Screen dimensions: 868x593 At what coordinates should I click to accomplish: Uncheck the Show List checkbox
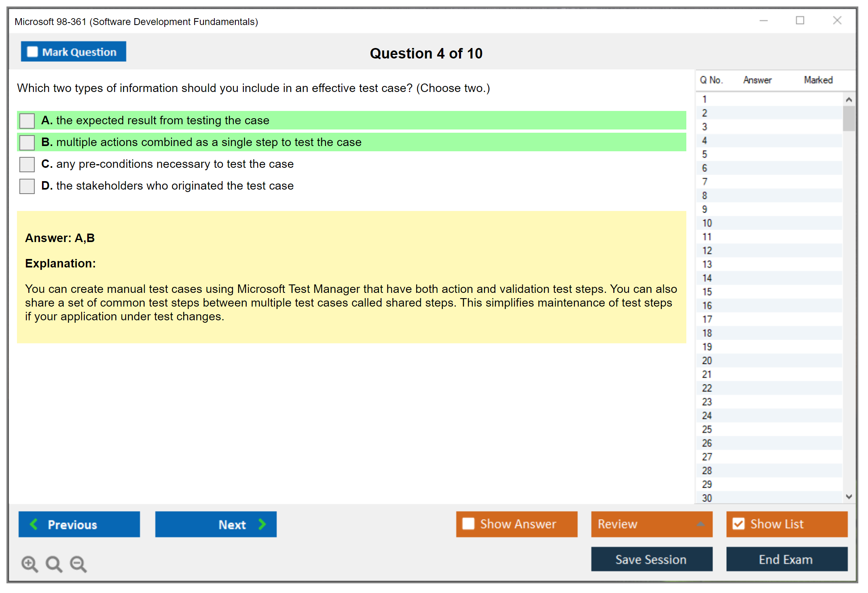[738, 524]
